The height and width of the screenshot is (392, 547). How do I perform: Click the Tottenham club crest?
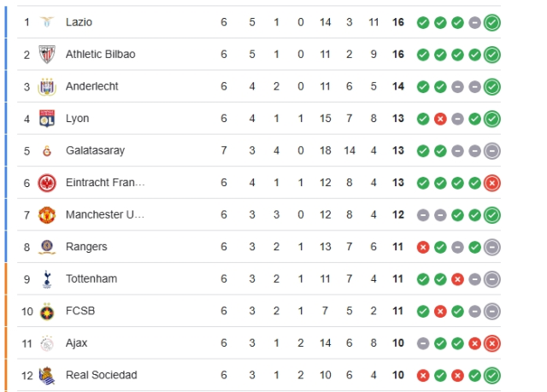point(47,278)
